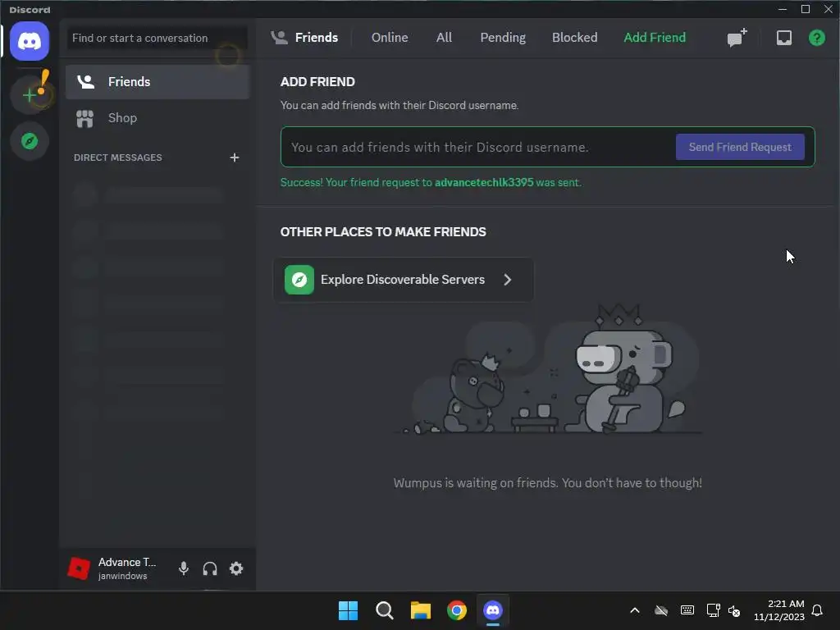Click the Friends icon in sidebar list
This screenshot has width=840, height=630.
85,81
